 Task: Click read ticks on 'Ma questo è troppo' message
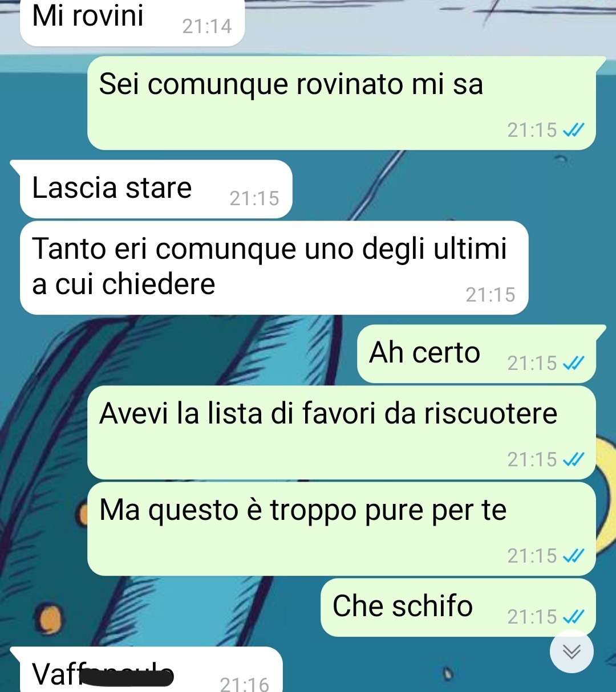point(573,556)
